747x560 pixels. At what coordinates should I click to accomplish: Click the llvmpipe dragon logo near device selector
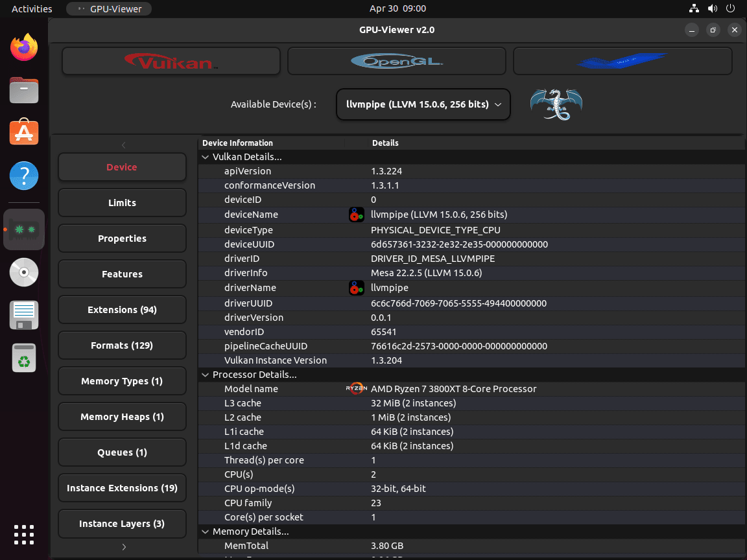tap(556, 104)
